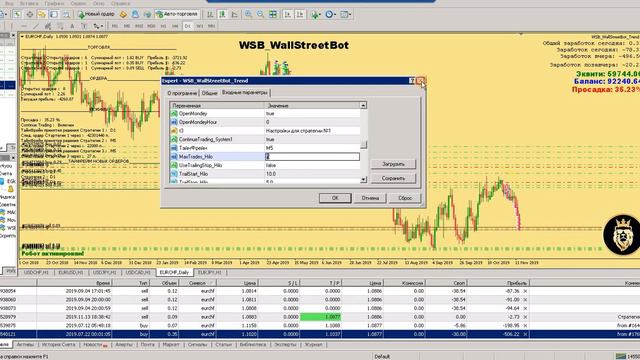Open the Эксперты terminal tab
Viewport: 640px width, 360px height.
pos(285,345)
